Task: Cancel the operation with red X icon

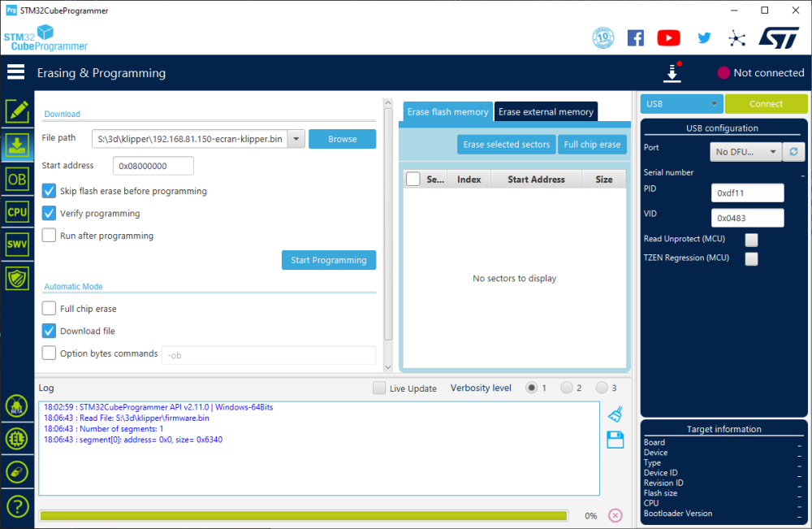Action: point(615,515)
